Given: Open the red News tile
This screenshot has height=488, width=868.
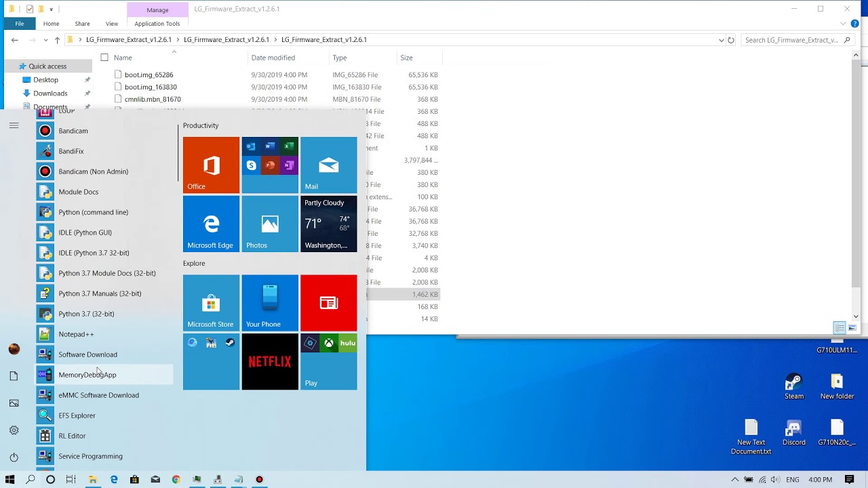Looking at the screenshot, I should click(x=329, y=303).
